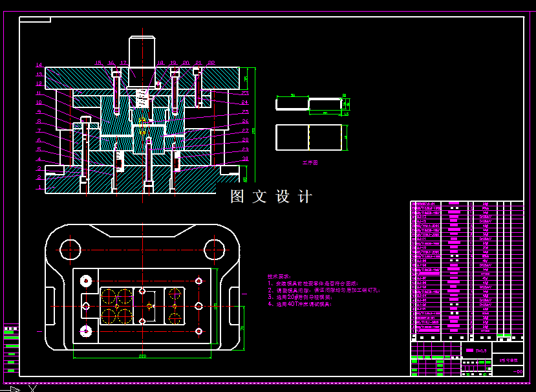Select part number label 14
The width and height of the screenshot is (536, 392).
click(x=39, y=65)
